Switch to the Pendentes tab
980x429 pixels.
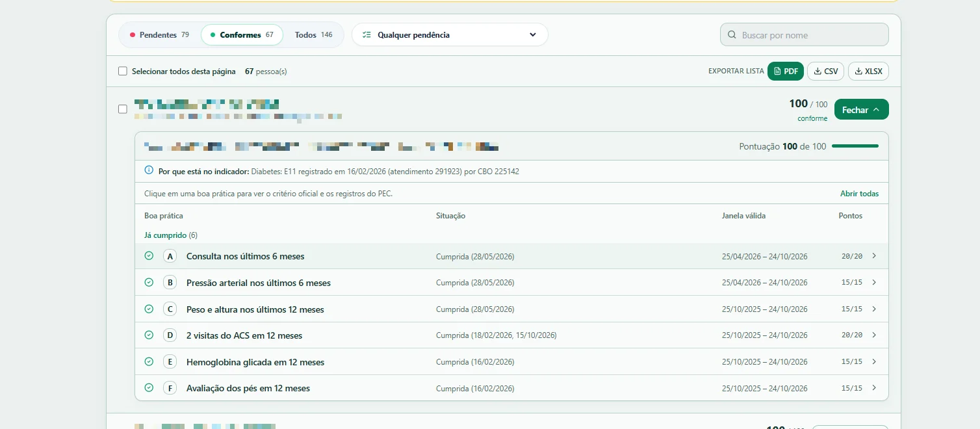pyautogui.click(x=159, y=35)
